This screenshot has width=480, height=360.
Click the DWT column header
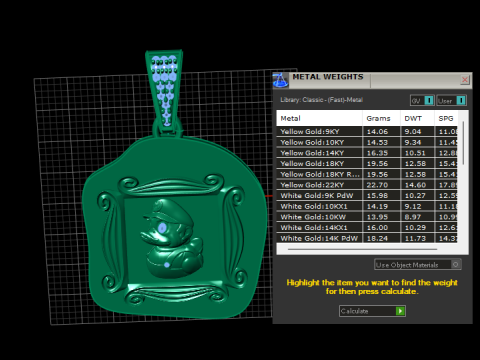tap(417, 118)
